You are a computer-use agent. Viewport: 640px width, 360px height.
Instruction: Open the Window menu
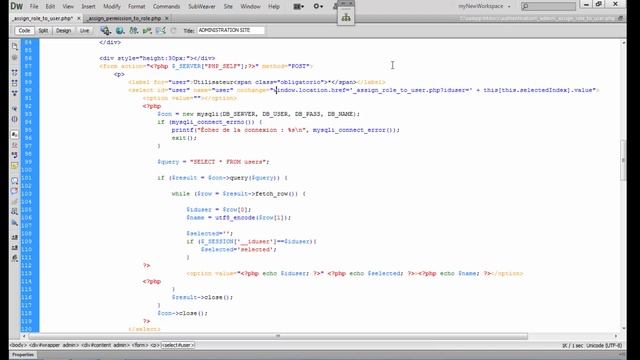tap(250, 7)
